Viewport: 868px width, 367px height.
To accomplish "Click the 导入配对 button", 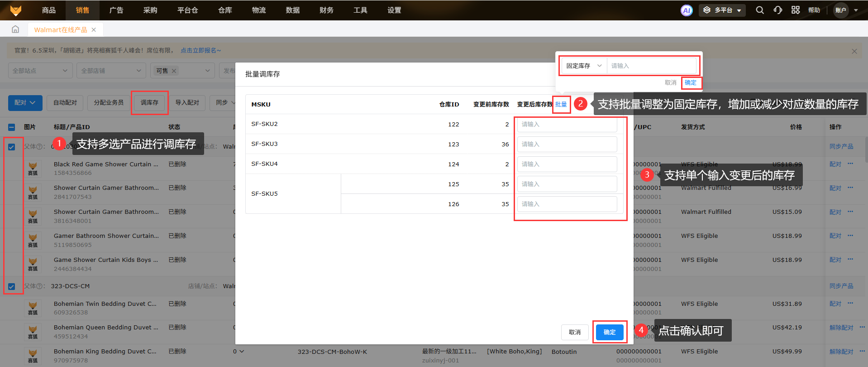I will [x=187, y=103].
